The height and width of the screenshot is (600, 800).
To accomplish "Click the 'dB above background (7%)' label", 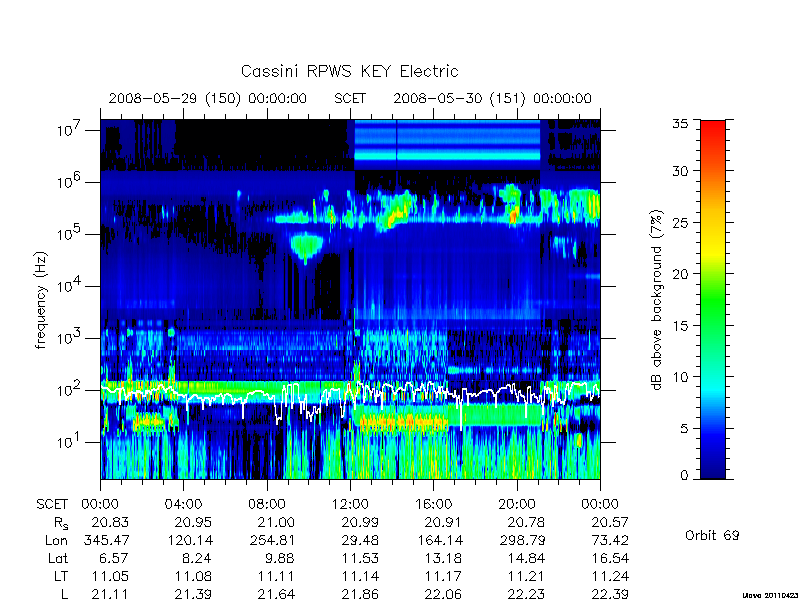I will click(657, 300).
